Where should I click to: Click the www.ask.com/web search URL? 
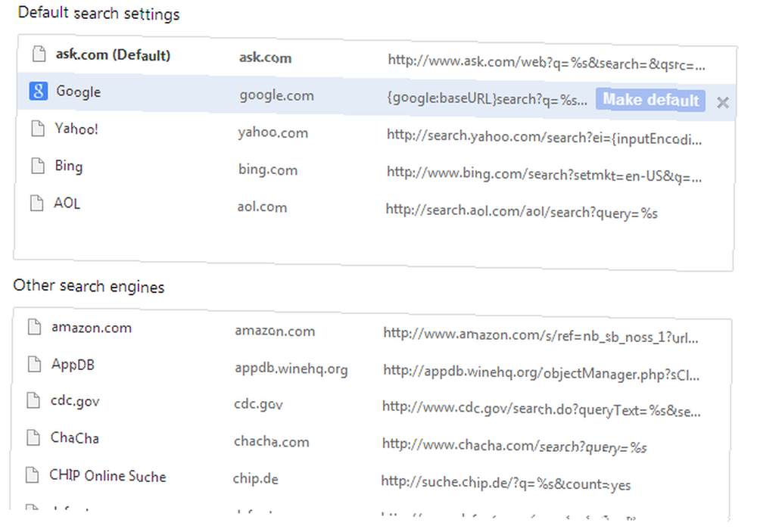coord(547,62)
